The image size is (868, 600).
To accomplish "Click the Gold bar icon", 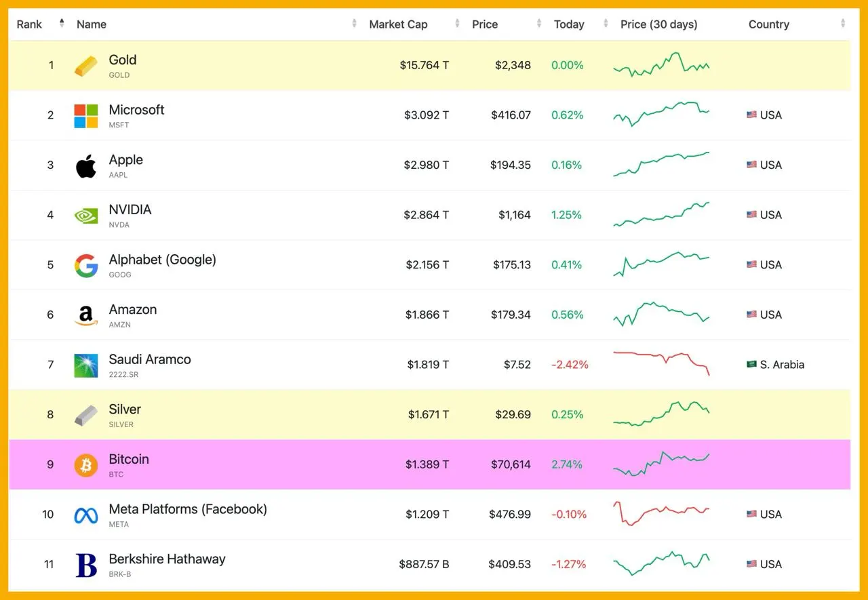I will pyautogui.click(x=86, y=66).
